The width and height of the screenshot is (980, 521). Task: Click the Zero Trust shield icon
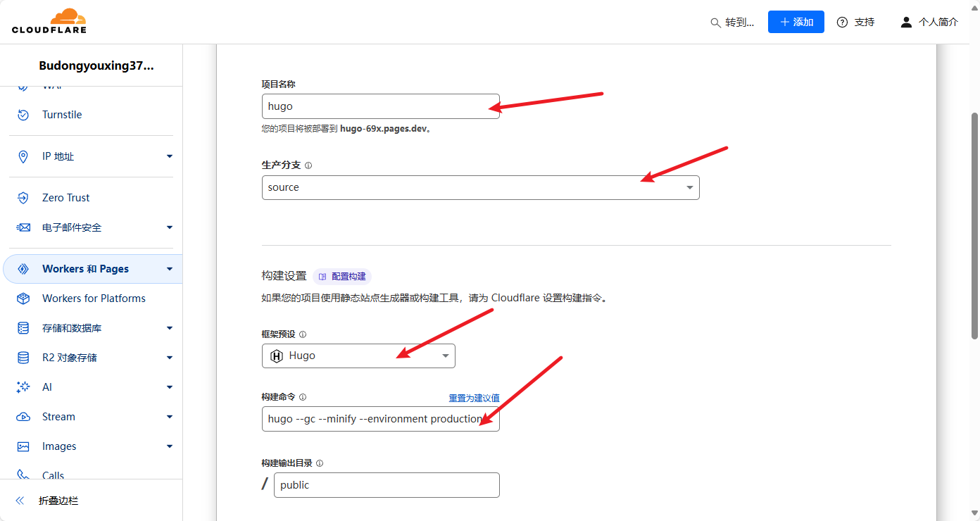23,198
